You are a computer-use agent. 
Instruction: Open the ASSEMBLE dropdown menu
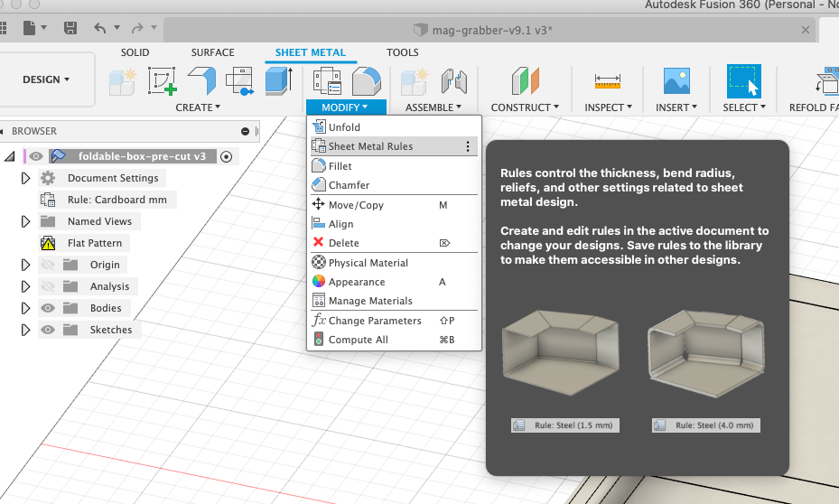pyautogui.click(x=433, y=107)
